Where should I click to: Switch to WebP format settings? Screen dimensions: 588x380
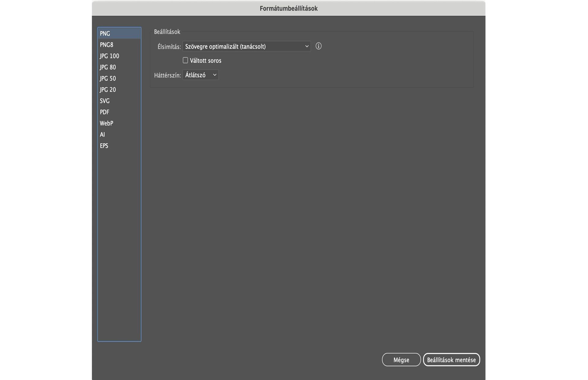107,123
